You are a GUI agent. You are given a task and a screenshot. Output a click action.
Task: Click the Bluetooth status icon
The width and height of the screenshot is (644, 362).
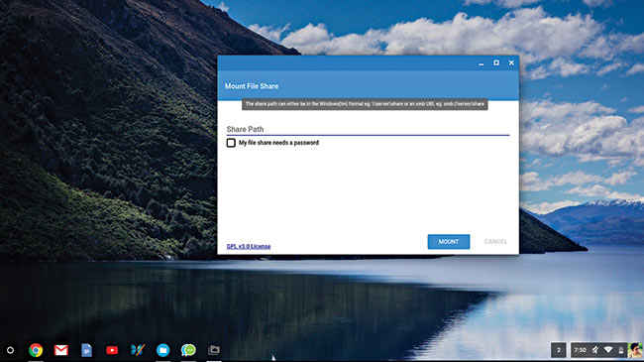[x=595, y=350]
